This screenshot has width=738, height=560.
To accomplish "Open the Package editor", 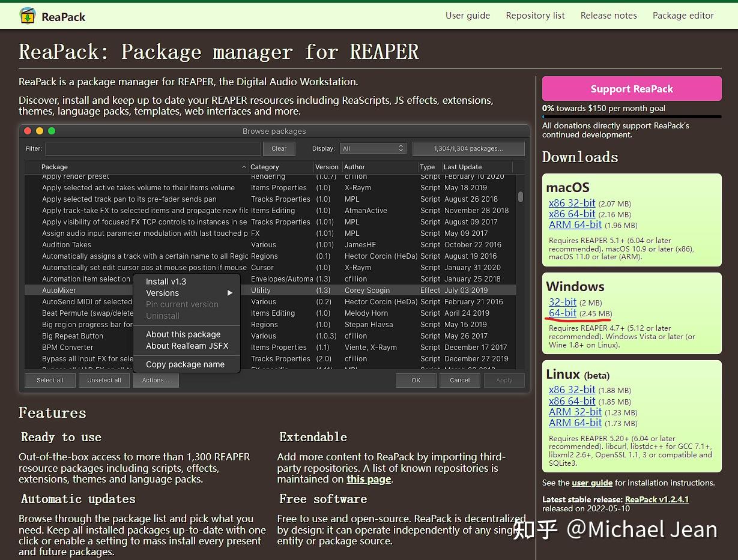I will tap(683, 16).
